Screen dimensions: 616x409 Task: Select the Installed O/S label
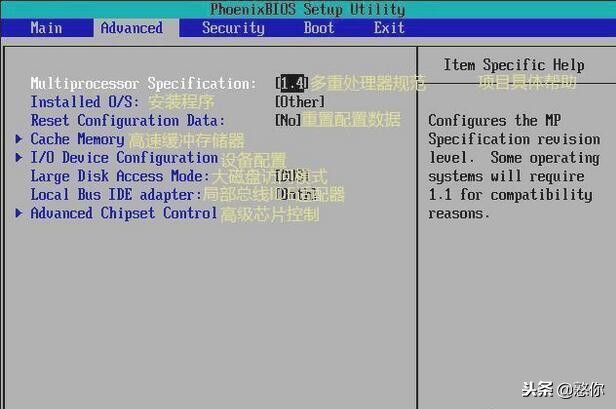tap(85, 102)
